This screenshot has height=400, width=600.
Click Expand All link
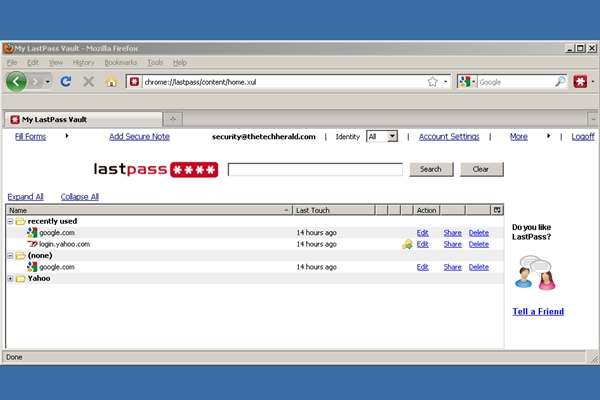click(x=25, y=197)
